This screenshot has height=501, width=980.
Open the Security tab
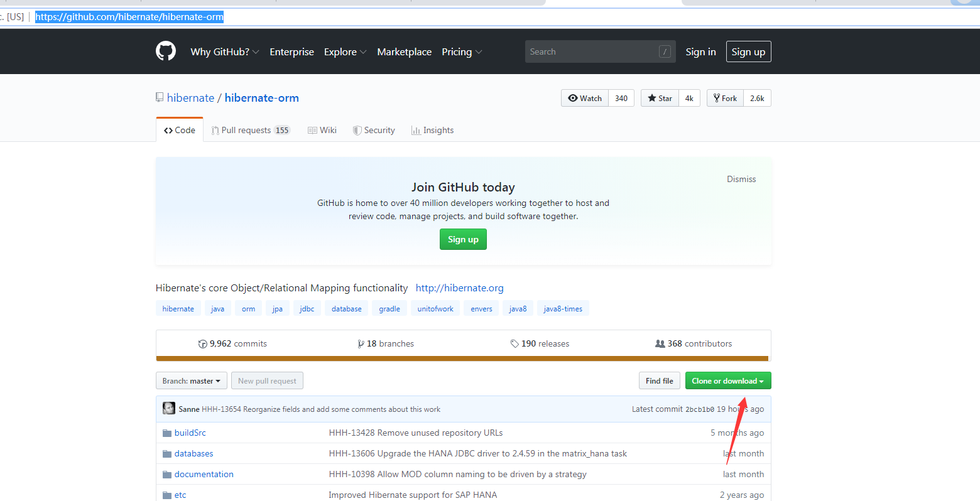(x=374, y=130)
